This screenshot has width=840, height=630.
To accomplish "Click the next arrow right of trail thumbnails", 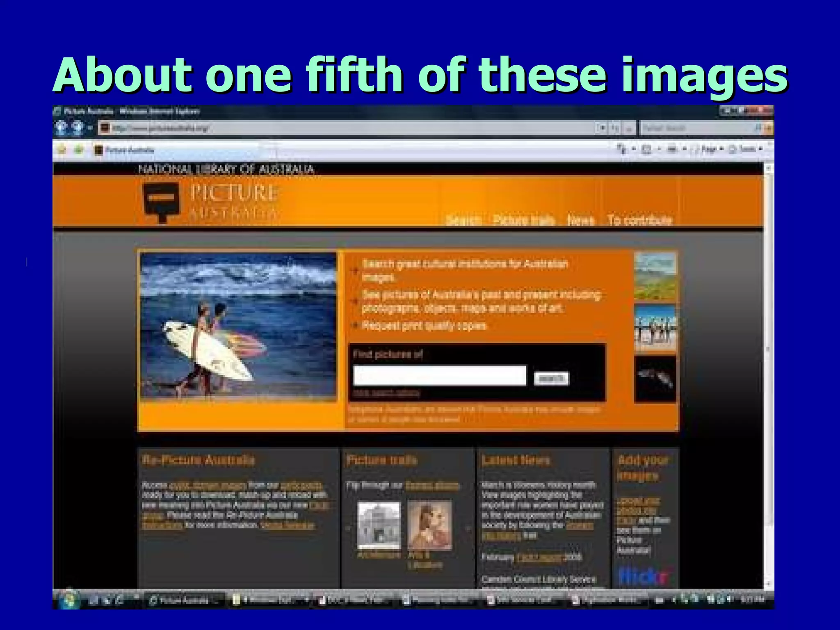I will coord(468,528).
